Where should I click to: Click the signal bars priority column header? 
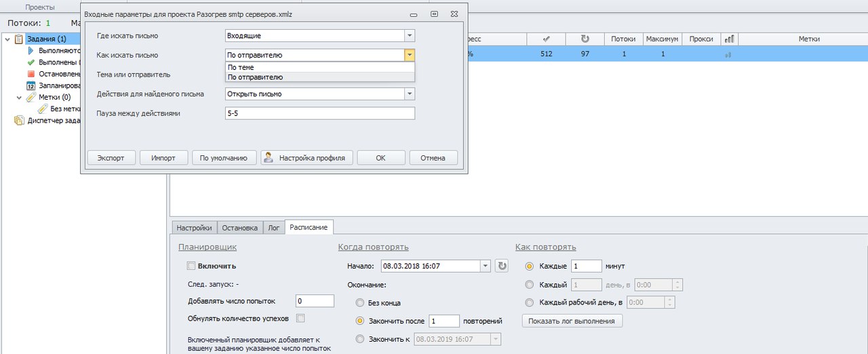pos(729,39)
